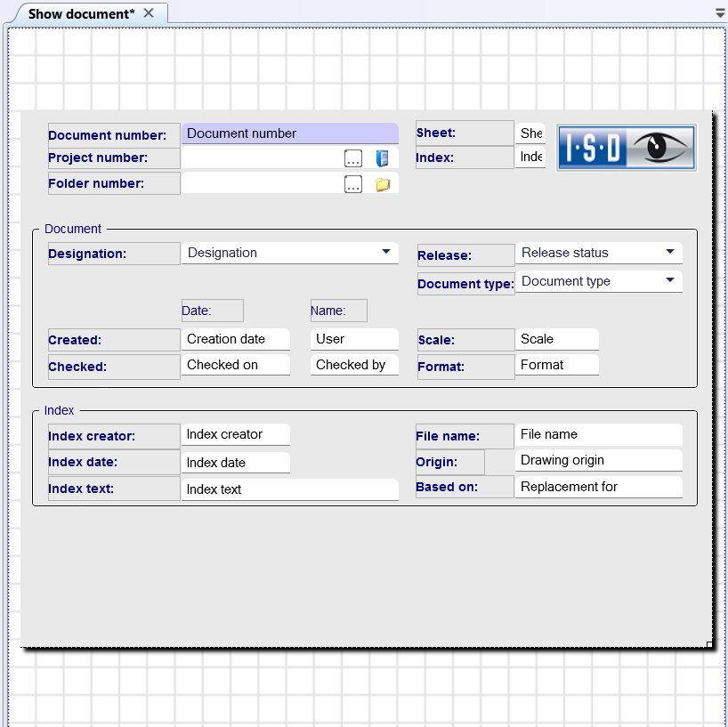Click the Scale field
Screen dimensions: 728x727
[x=556, y=339]
